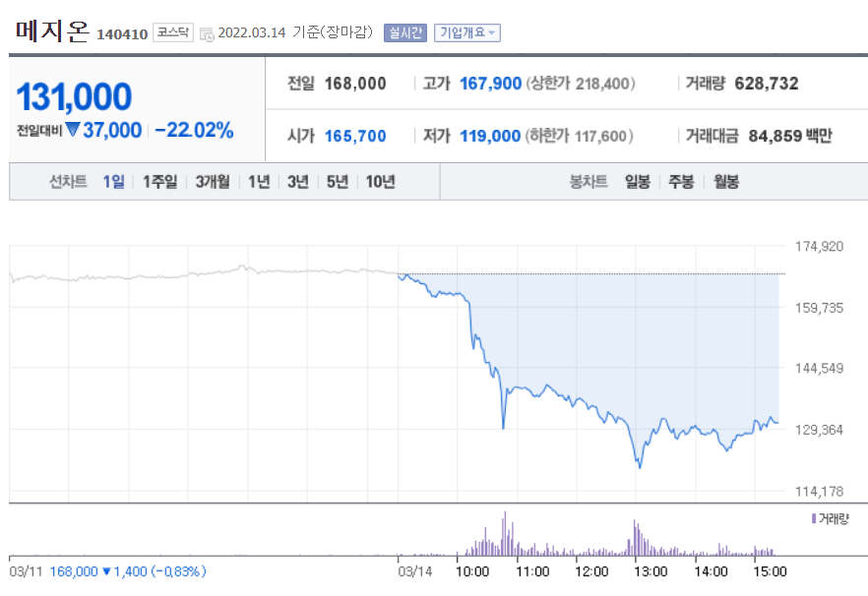This screenshot has width=868, height=596.
Task: Click the y-axis label 159,735
Action: [819, 308]
